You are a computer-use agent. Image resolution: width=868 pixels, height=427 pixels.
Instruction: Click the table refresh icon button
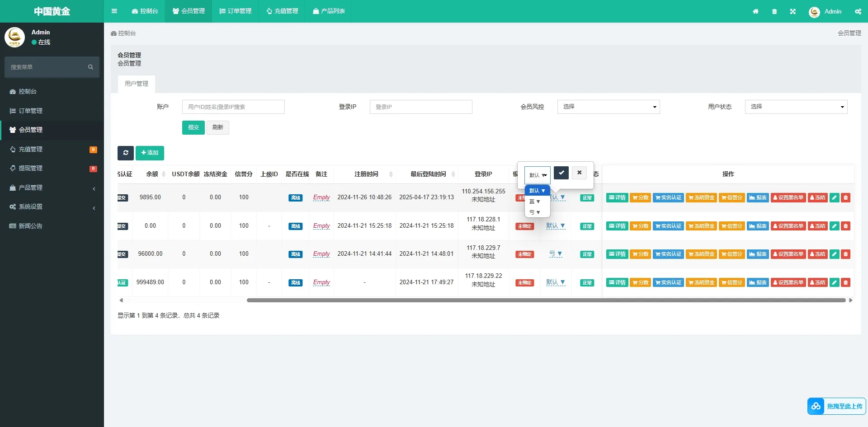tap(126, 153)
